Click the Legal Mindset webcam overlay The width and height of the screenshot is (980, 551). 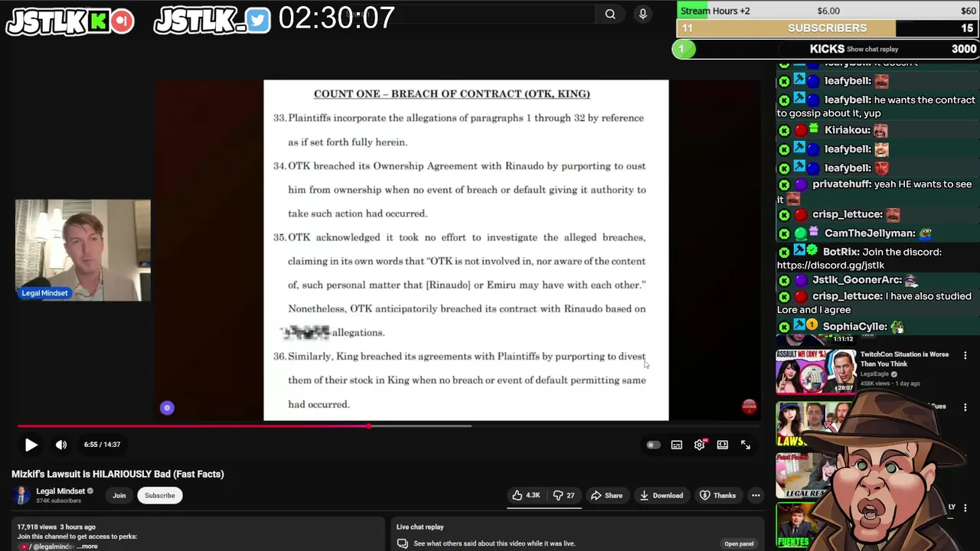pyautogui.click(x=83, y=250)
